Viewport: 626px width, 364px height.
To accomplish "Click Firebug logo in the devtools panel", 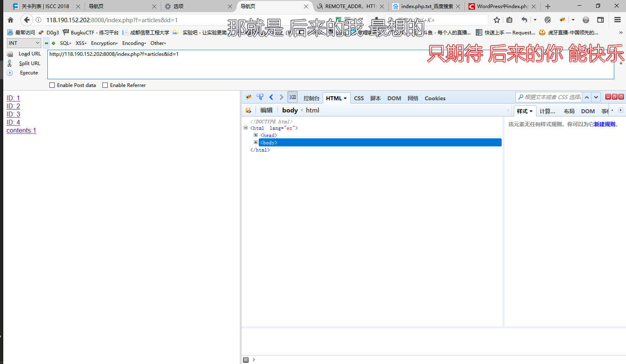I will coord(249,97).
